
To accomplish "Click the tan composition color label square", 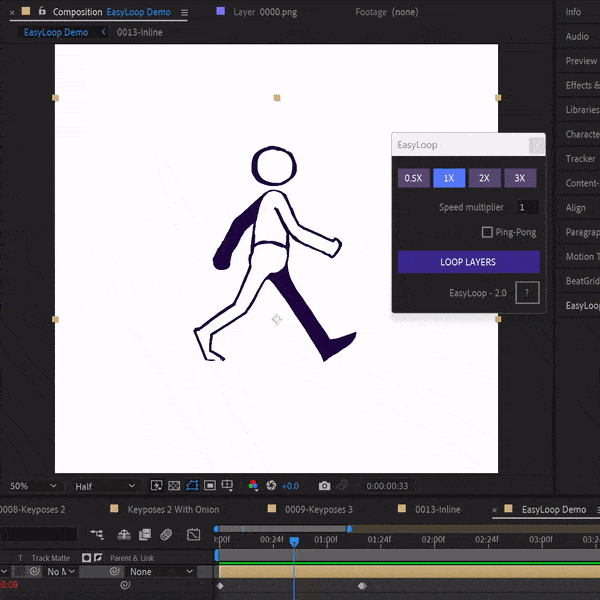I will [x=26, y=11].
